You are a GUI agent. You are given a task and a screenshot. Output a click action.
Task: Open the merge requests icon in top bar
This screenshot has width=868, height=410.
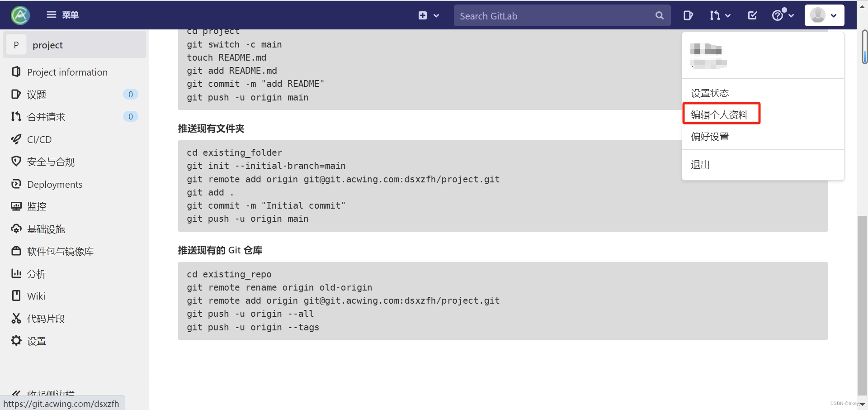click(x=717, y=15)
